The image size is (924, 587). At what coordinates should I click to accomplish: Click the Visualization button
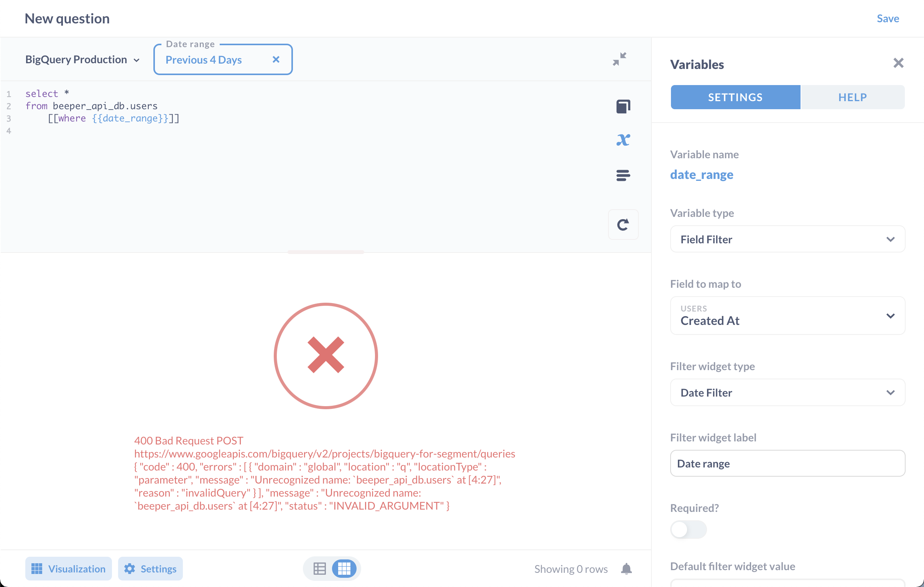[x=68, y=569]
